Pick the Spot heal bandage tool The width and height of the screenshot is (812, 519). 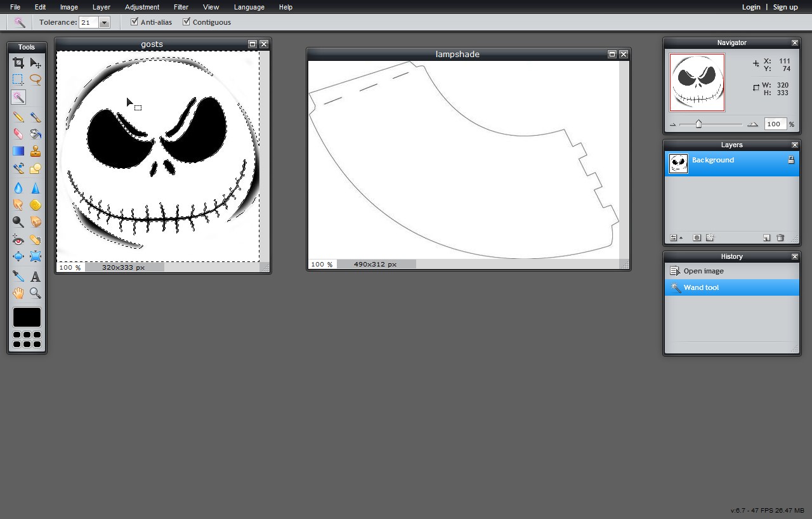tap(36, 240)
